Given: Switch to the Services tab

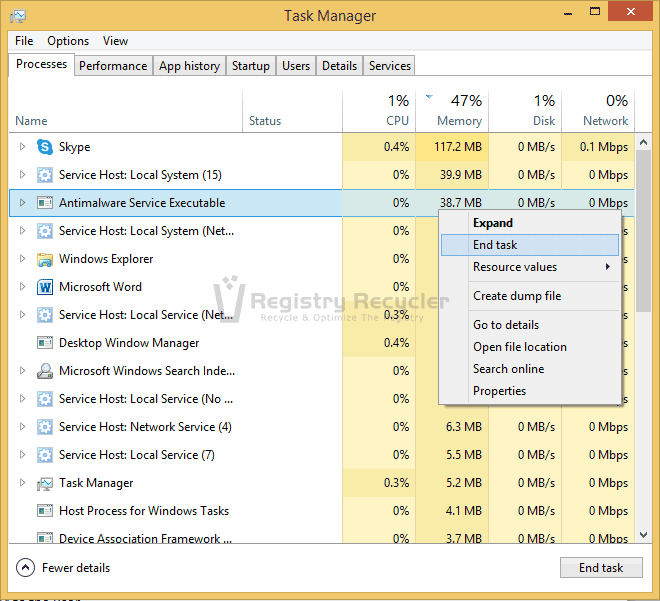Looking at the screenshot, I should (x=389, y=66).
